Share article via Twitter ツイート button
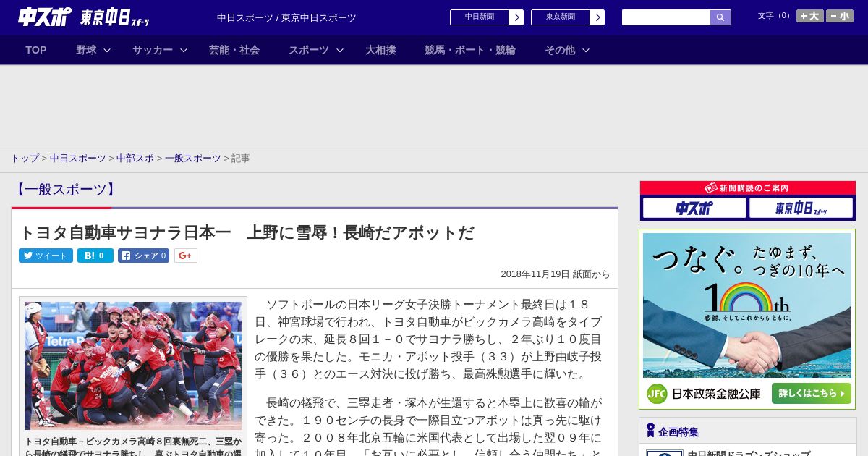Viewport: 868px width, 456px height. click(x=46, y=256)
